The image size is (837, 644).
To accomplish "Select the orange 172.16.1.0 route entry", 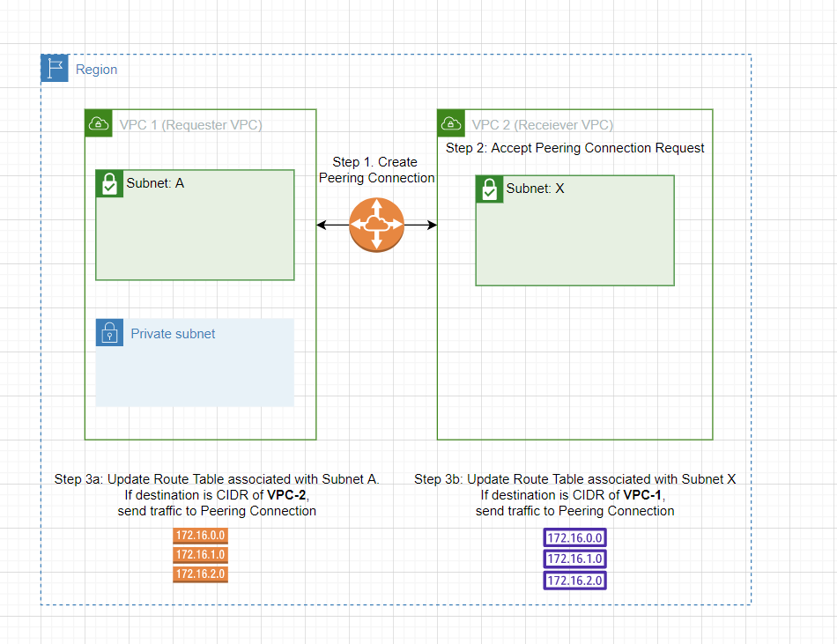I will tap(200, 554).
